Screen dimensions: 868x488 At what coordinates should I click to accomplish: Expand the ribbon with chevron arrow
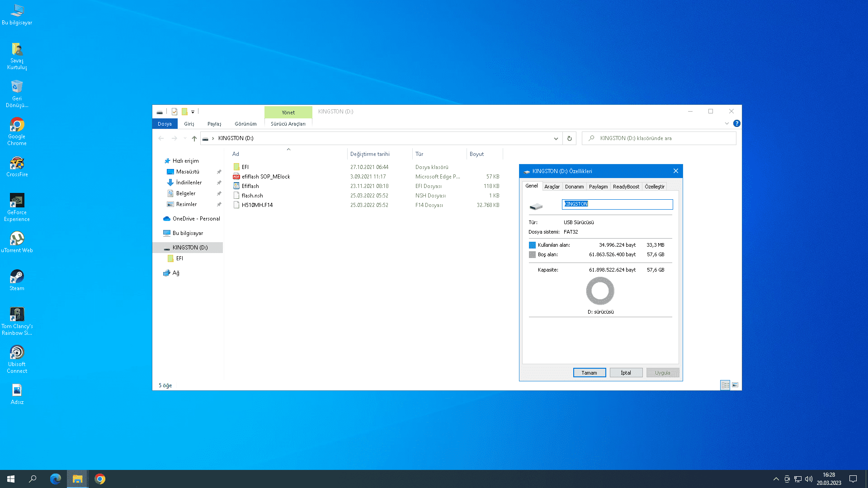(x=726, y=123)
